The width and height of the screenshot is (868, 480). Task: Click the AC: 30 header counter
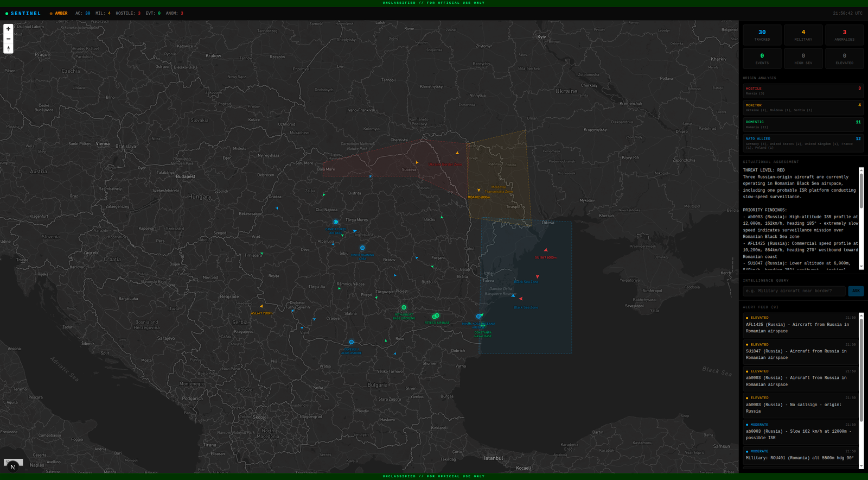click(82, 13)
